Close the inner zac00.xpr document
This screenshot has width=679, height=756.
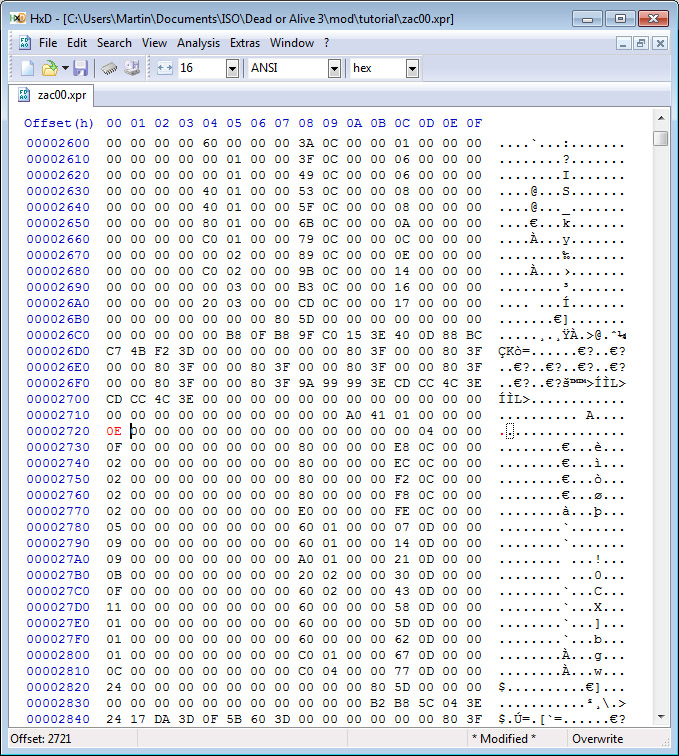(660, 43)
